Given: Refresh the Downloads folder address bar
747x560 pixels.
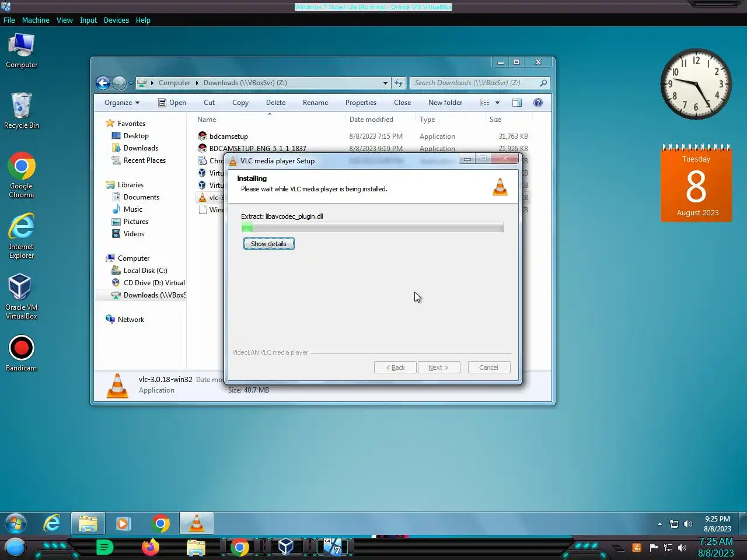Looking at the screenshot, I should [399, 83].
